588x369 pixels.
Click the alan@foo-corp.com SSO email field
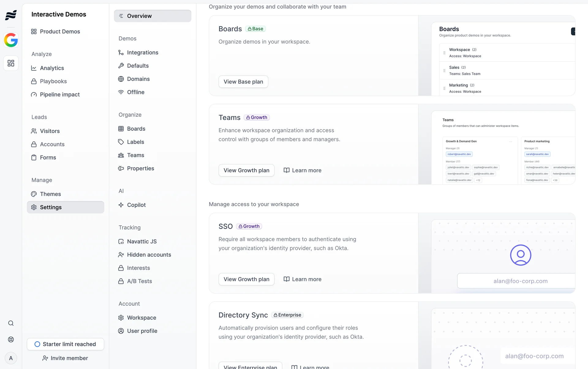tap(520, 281)
